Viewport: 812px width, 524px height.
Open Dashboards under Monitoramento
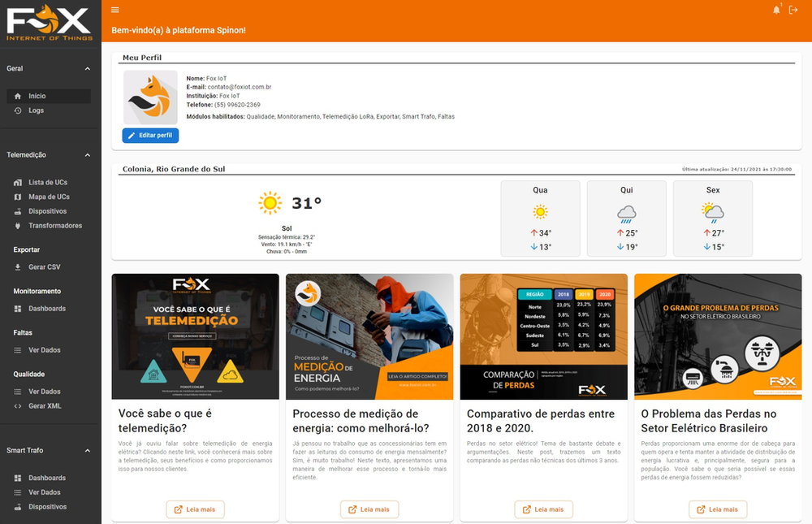click(x=47, y=309)
